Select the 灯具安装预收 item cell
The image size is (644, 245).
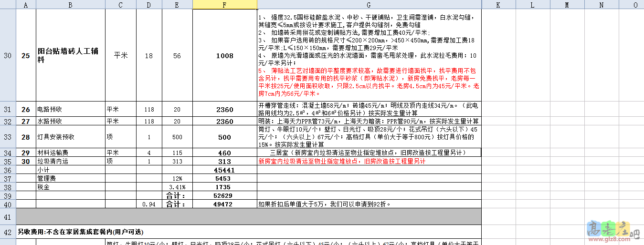pyautogui.click(x=70, y=137)
